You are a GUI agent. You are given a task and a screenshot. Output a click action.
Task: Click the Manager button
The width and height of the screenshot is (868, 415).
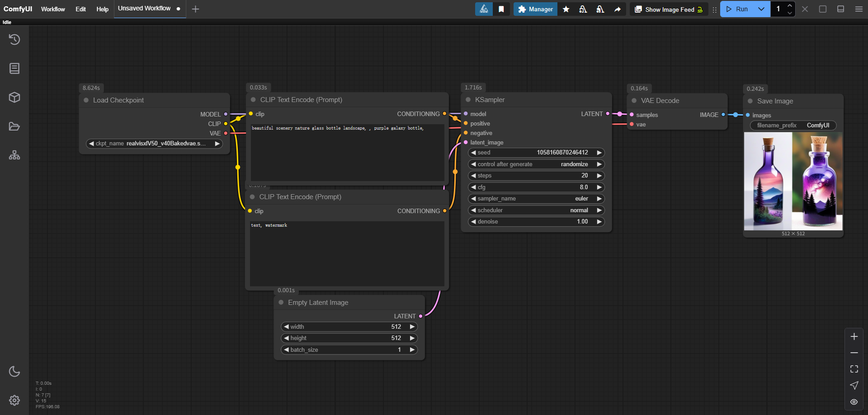click(535, 9)
